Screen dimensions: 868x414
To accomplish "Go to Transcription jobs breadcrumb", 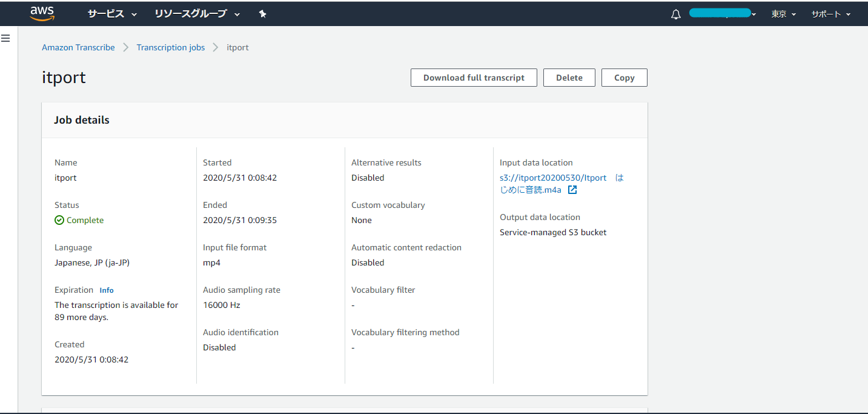I will (171, 47).
